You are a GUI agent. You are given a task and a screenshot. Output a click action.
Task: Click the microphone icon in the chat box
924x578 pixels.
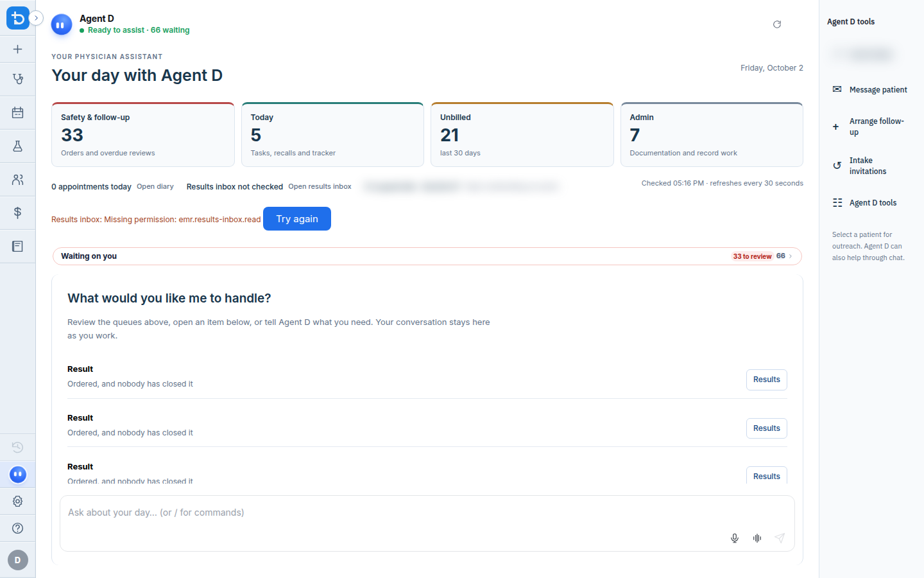pyautogui.click(x=735, y=538)
